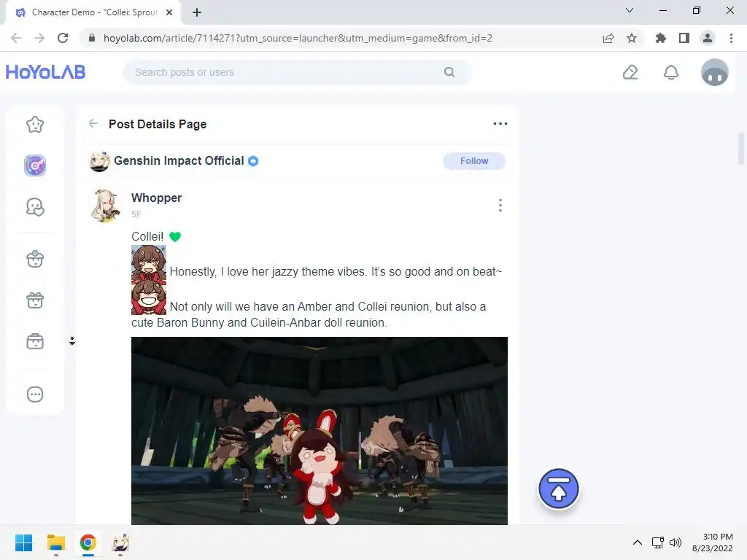Open the network icon in system tray
The width and height of the screenshot is (747, 560).
coord(658,542)
